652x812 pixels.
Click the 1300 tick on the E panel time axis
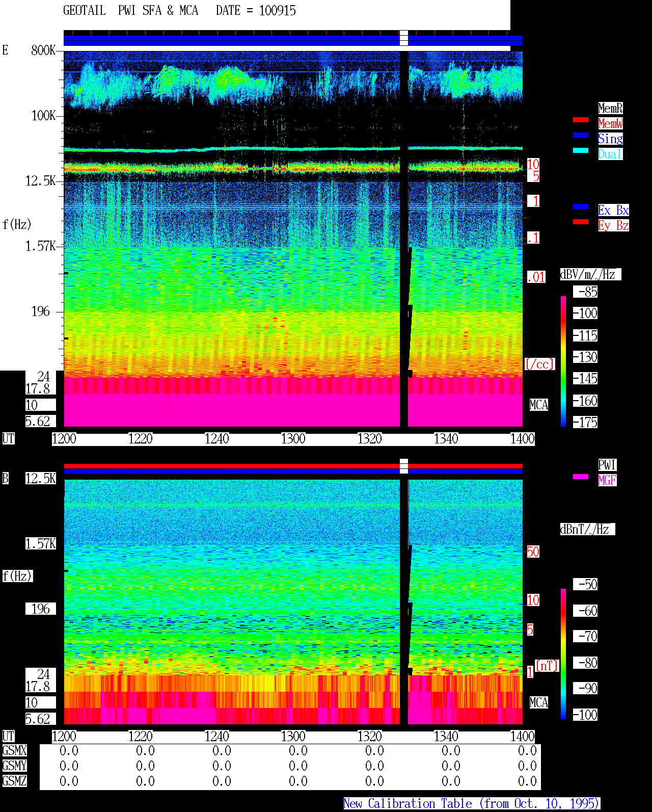point(293,438)
